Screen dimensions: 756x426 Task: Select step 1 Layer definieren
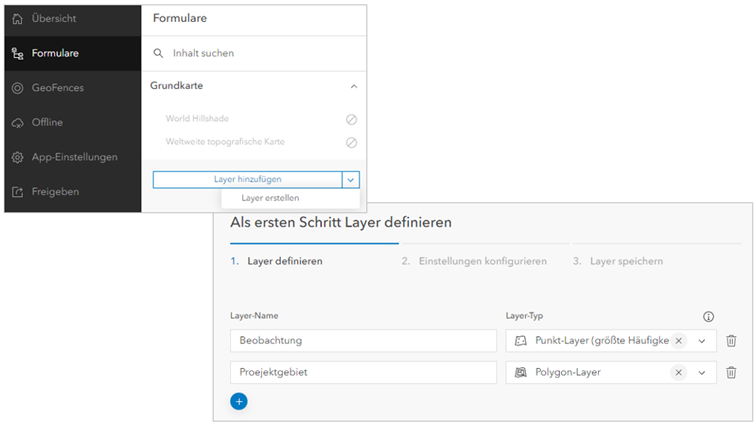[276, 261]
